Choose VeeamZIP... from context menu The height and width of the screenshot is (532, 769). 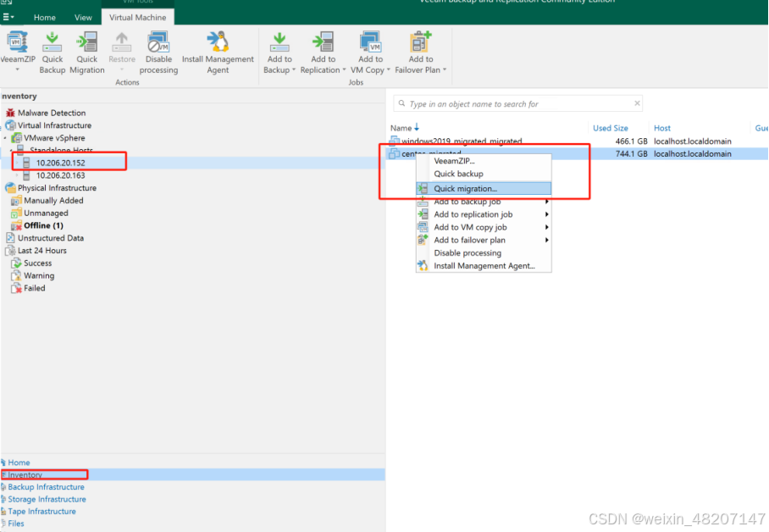pyautogui.click(x=484, y=161)
